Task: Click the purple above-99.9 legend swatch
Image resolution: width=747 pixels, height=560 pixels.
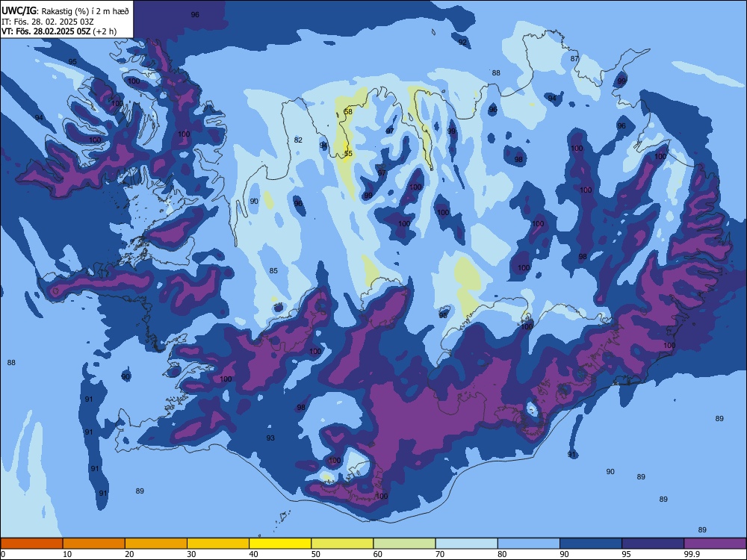Action: 715,544
